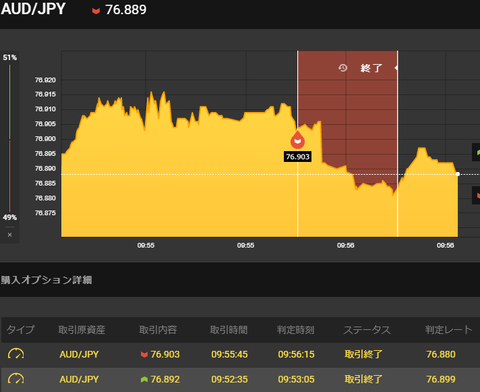Click the red down-arrow button at chart edge

click(x=476, y=195)
